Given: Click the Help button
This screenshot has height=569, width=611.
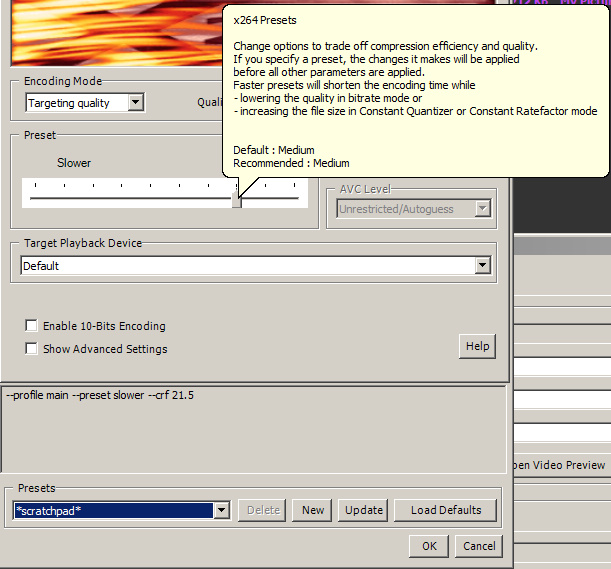Looking at the screenshot, I should 477,346.
